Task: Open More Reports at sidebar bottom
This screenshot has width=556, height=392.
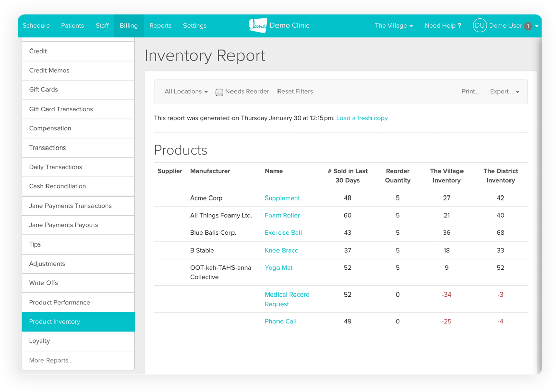Action: pyautogui.click(x=51, y=361)
